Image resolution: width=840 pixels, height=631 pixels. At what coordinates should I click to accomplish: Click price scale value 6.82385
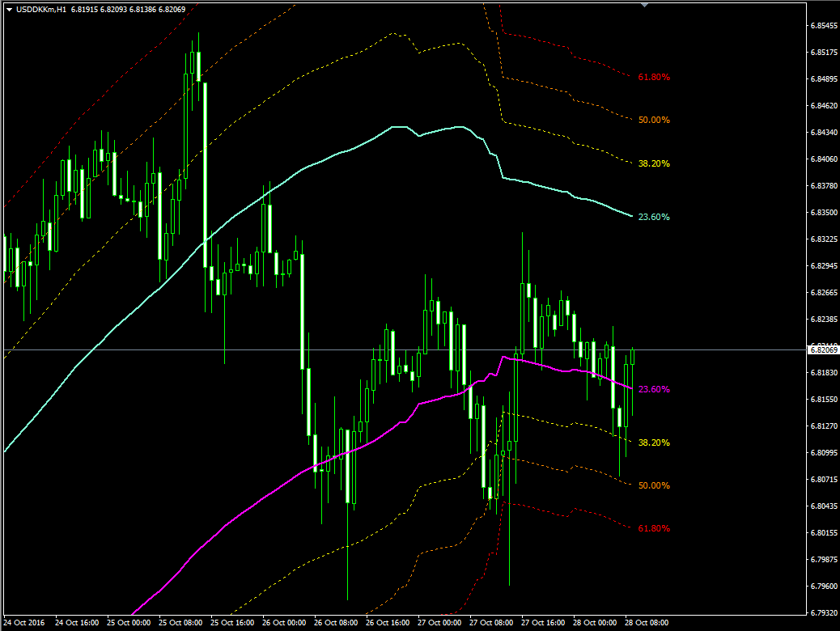pyautogui.click(x=824, y=320)
